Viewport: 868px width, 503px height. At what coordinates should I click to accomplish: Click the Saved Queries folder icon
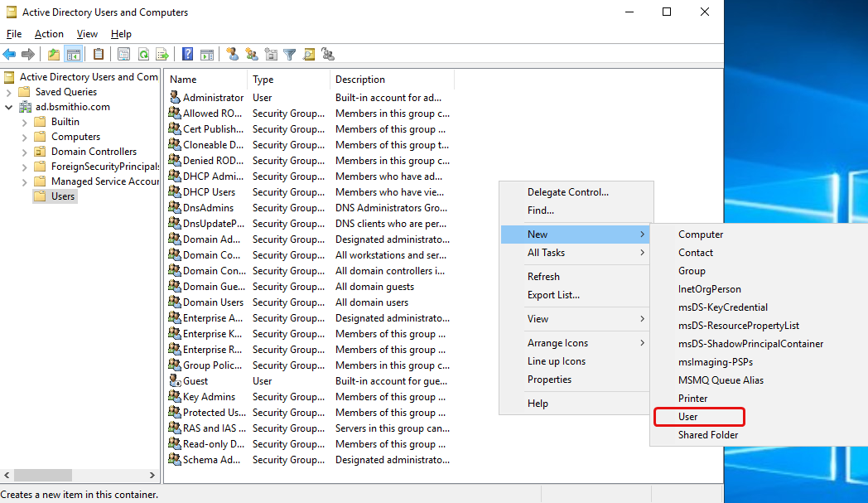(24, 92)
